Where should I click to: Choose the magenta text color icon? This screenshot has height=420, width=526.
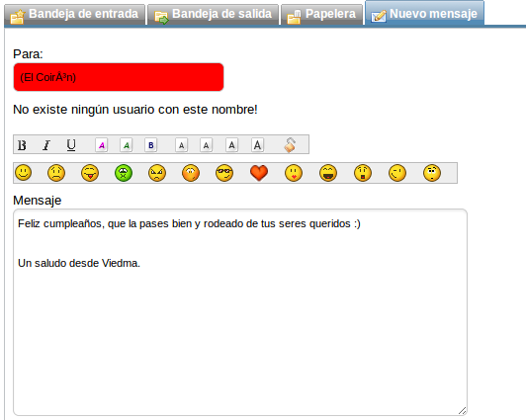101,145
